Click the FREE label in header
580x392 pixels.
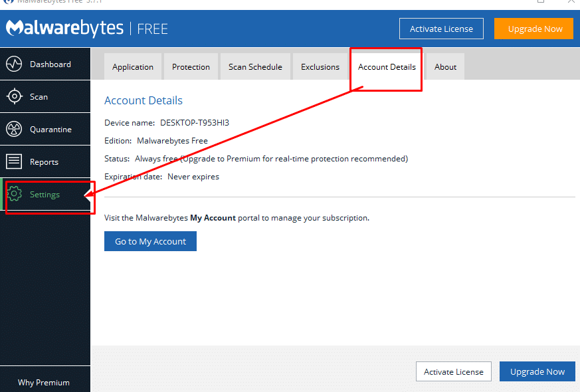(152, 29)
